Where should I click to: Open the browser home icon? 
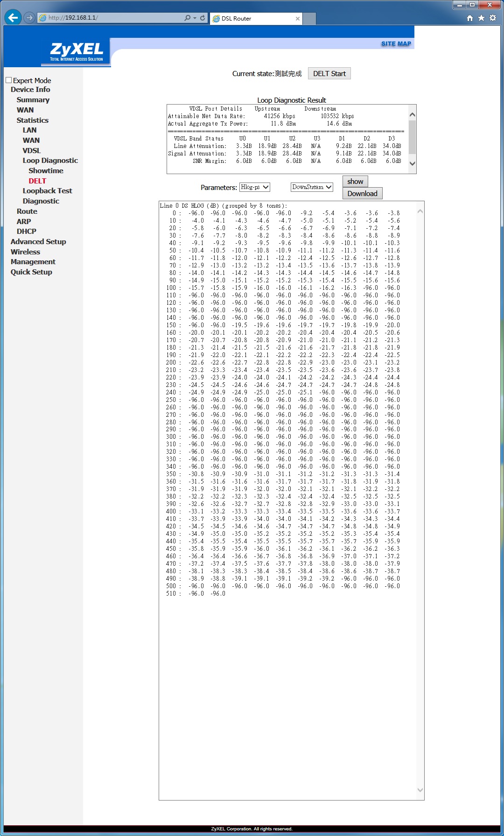pyautogui.click(x=470, y=18)
